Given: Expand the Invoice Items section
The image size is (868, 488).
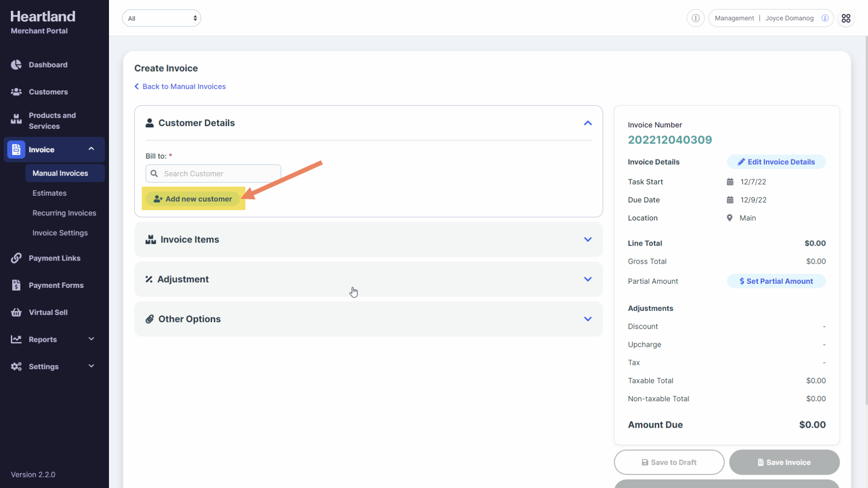Looking at the screenshot, I should (x=587, y=239).
